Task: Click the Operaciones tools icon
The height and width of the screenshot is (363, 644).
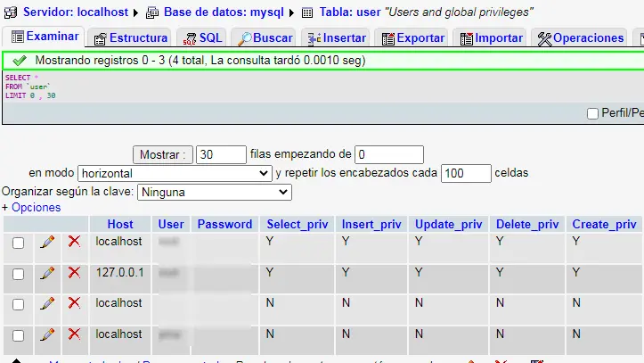Action: 544,39
